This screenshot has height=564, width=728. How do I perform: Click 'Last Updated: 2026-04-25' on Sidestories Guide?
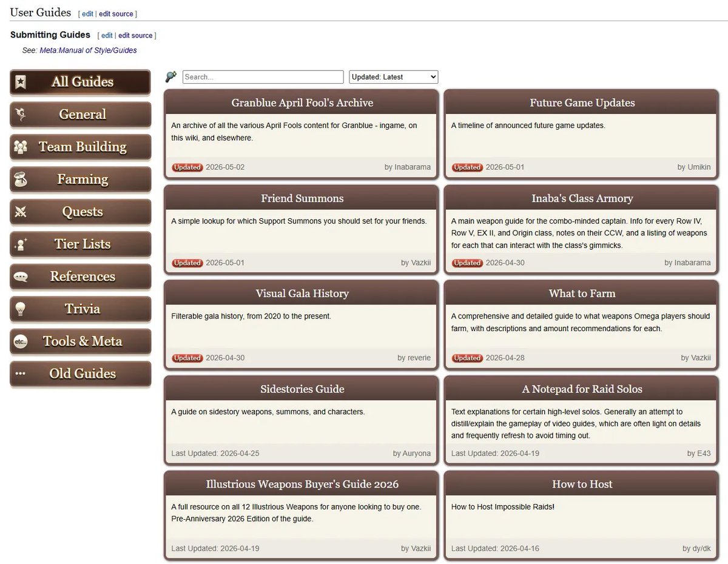(215, 453)
